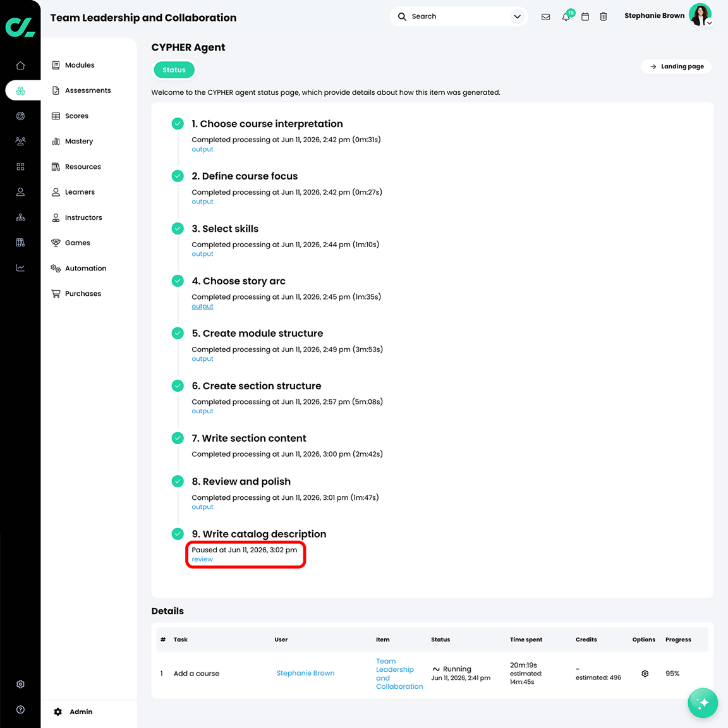Open the user menu chevron by avatar
Viewport: 728px width, 728px height.
pos(710,23)
